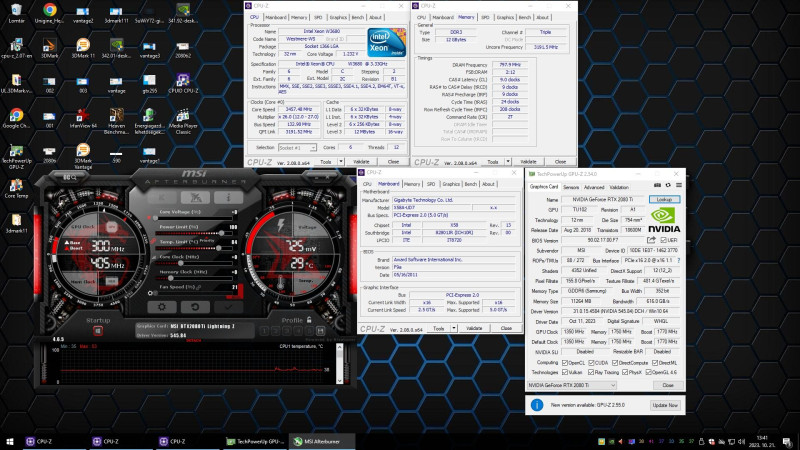Click GPU-Z screenshot camera icon
The image size is (800, 450).
tap(657, 185)
